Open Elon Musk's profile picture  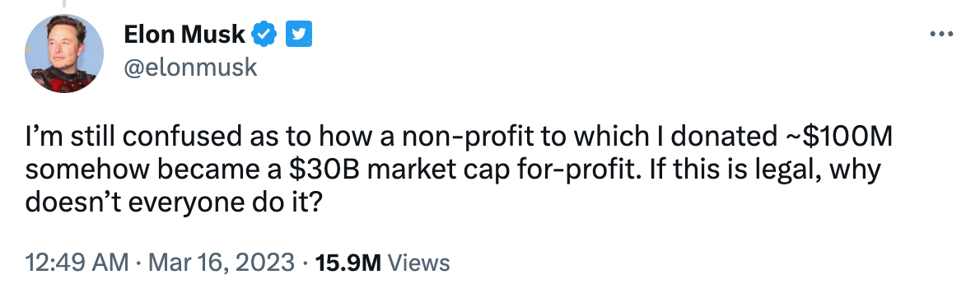pos(63,54)
